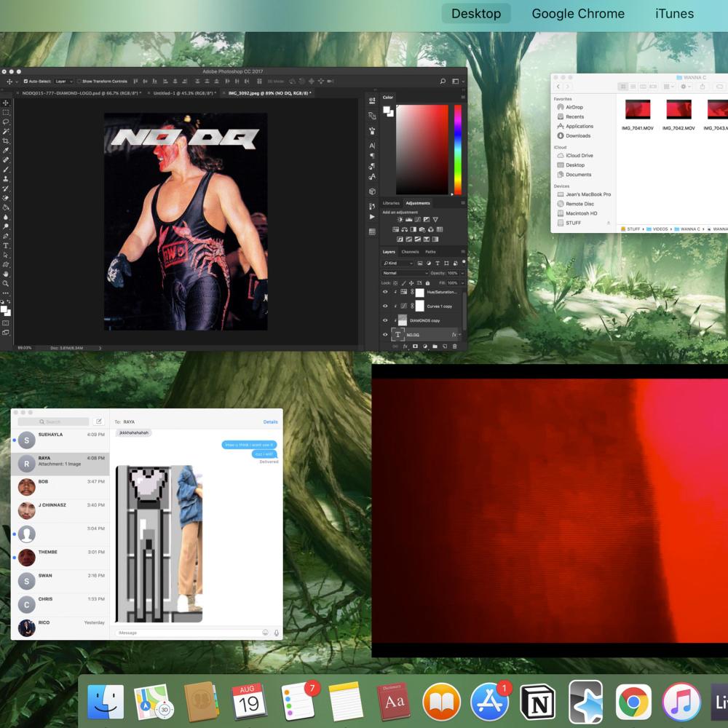Enable Show Transform Controls checkbox
Image resolution: width=728 pixels, height=728 pixels.
coord(79,82)
